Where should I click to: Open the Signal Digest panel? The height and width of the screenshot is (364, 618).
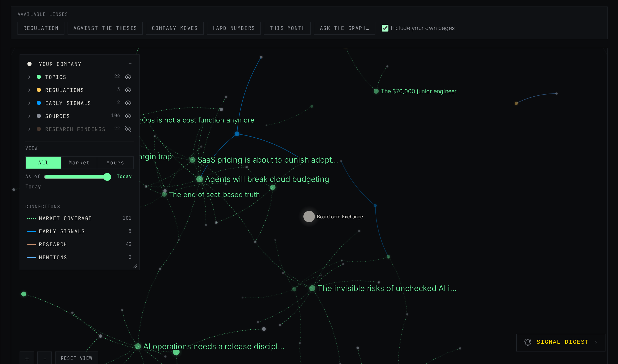point(561,342)
